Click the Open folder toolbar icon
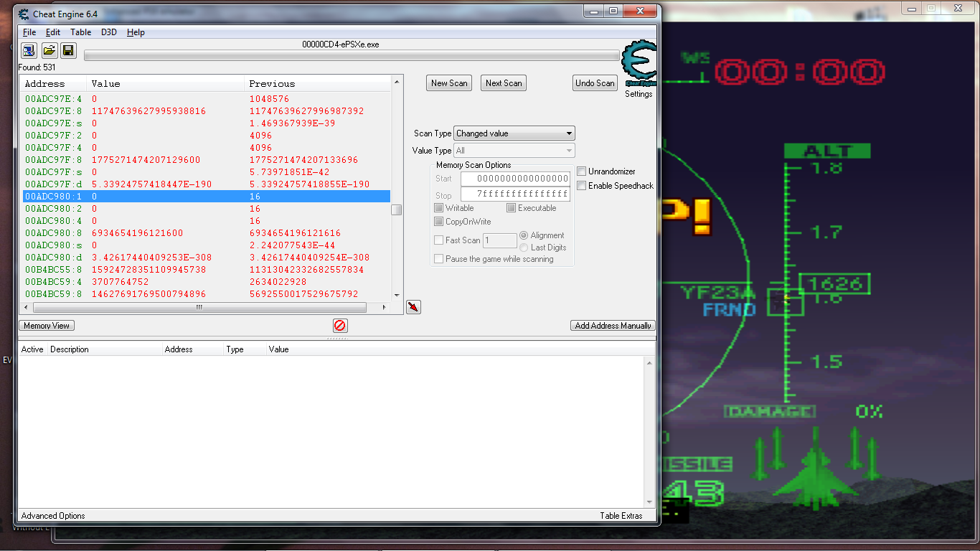This screenshot has height=551, width=980. pyautogui.click(x=49, y=50)
